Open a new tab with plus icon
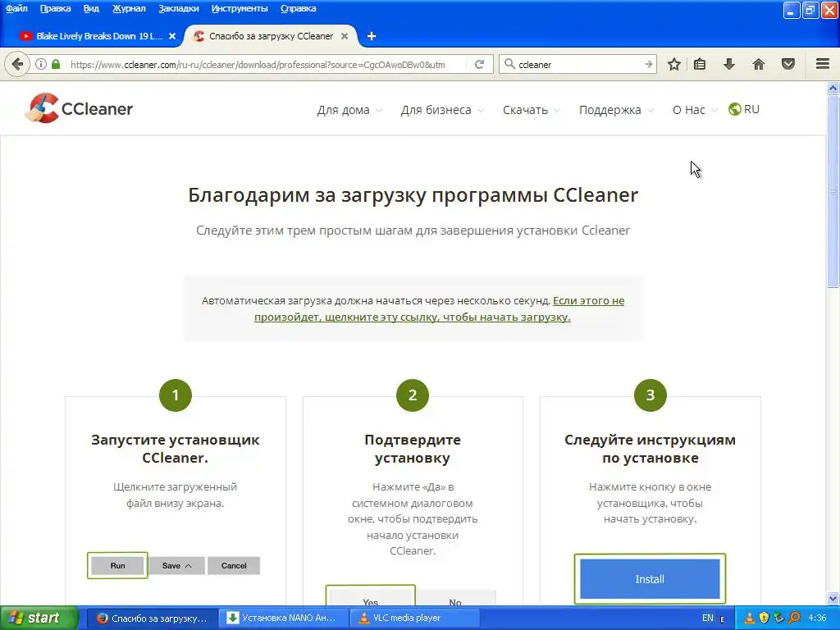This screenshot has width=840, height=630. pyautogui.click(x=372, y=36)
